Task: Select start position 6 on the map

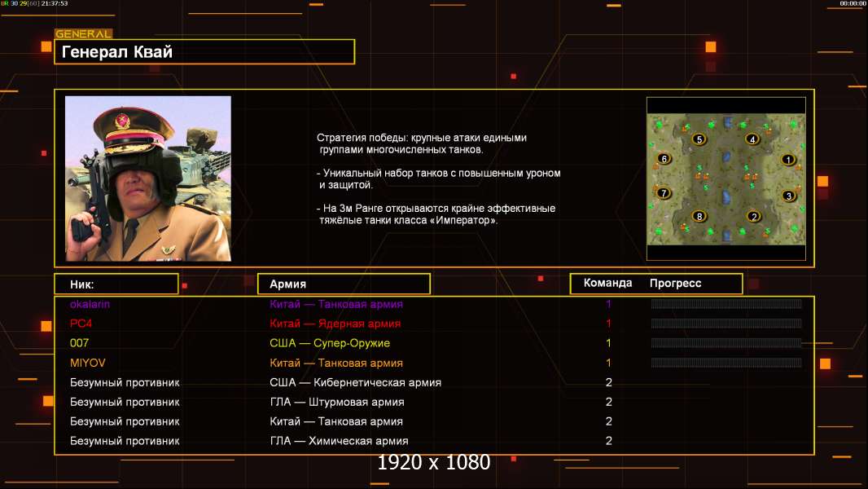Action: click(664, 159)
